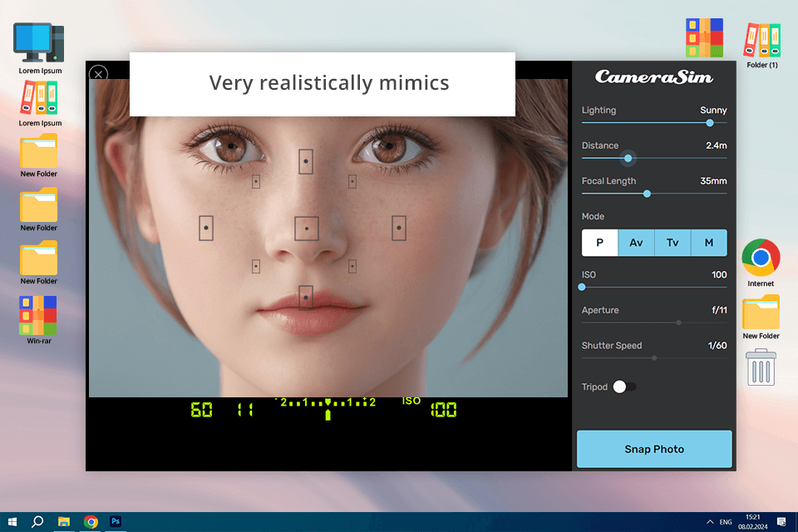Open the unlabeled colorful archive icon on the top right of the desktop
Image resolution: width=798 pixels, height=532 pixels.
coord(704,37)
